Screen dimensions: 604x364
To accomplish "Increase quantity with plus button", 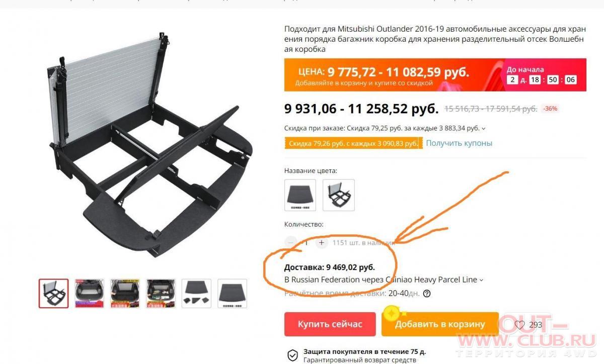I will point(322,242).
